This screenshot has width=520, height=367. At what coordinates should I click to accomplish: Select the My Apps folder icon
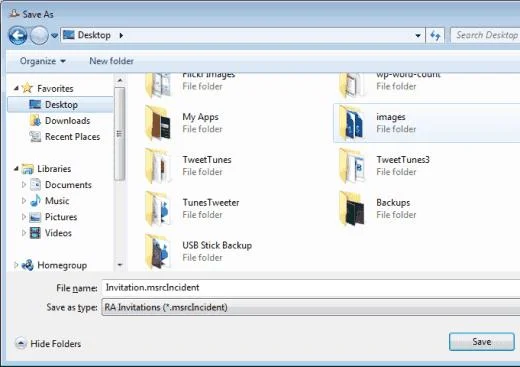(x=159, y=123)
